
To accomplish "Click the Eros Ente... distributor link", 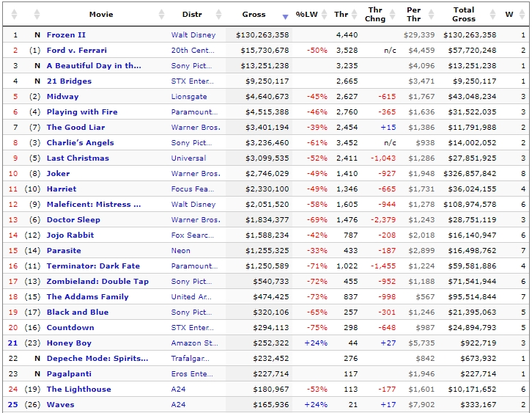I will 192,374.
